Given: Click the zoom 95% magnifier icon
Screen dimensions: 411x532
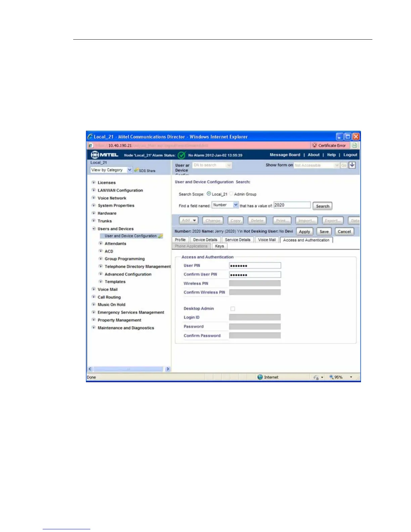Looking at the screenshot, I should [x=331, y=377].
